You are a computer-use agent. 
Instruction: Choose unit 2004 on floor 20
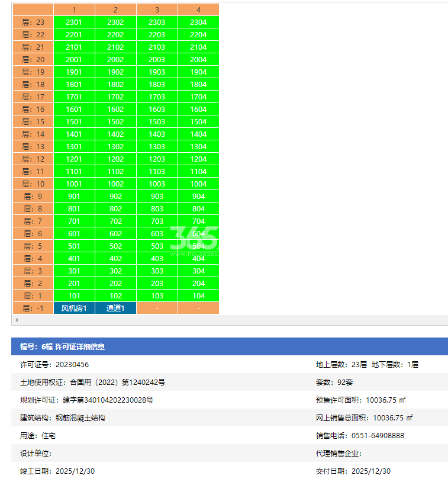198,60
